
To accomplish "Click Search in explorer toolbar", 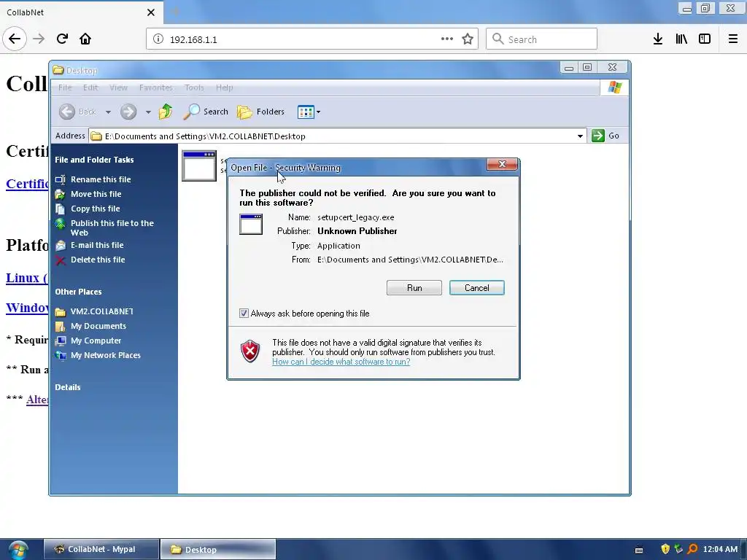I will coord(206,112).
